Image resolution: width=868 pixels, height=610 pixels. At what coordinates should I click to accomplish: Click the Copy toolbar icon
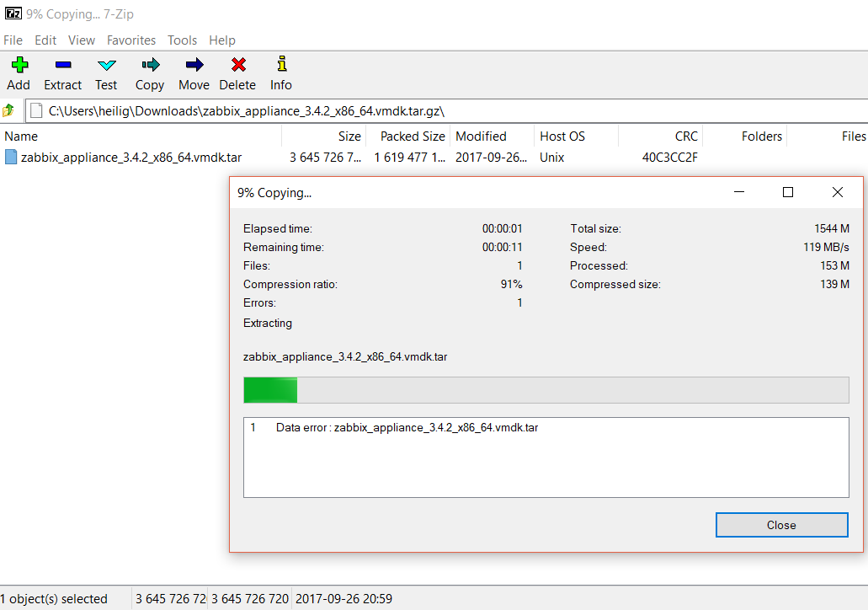pos(150,65)
